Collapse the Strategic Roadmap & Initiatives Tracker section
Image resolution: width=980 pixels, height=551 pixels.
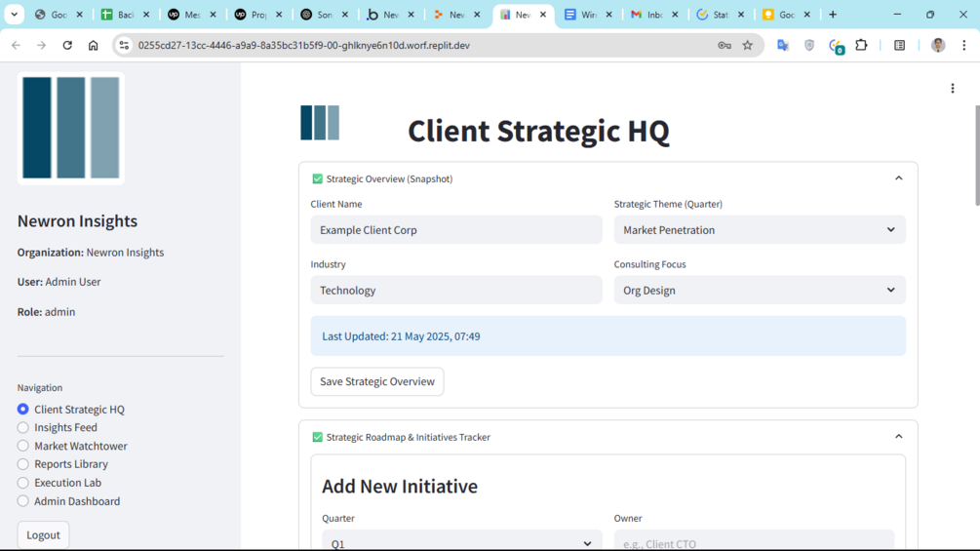pos(899,437)
